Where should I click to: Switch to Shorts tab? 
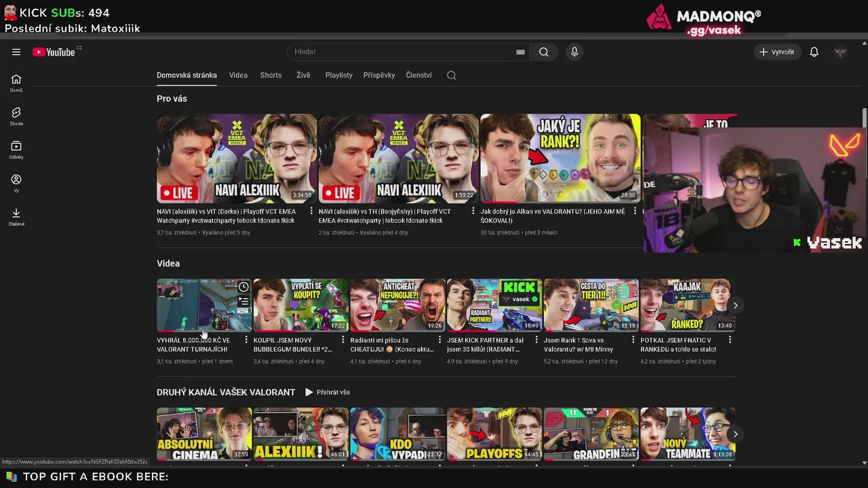point(271,75)
